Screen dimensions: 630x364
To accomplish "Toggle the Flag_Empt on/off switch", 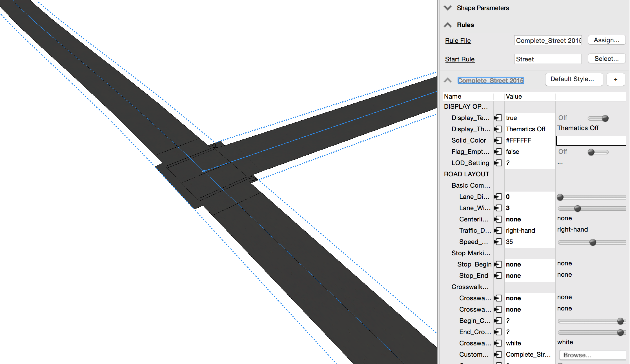I will coord(598,152).
